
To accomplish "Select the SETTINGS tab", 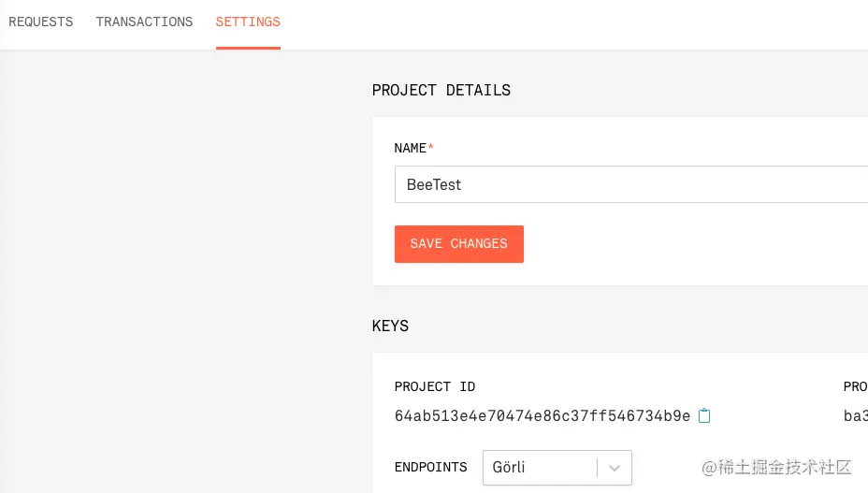I will 248,22.
